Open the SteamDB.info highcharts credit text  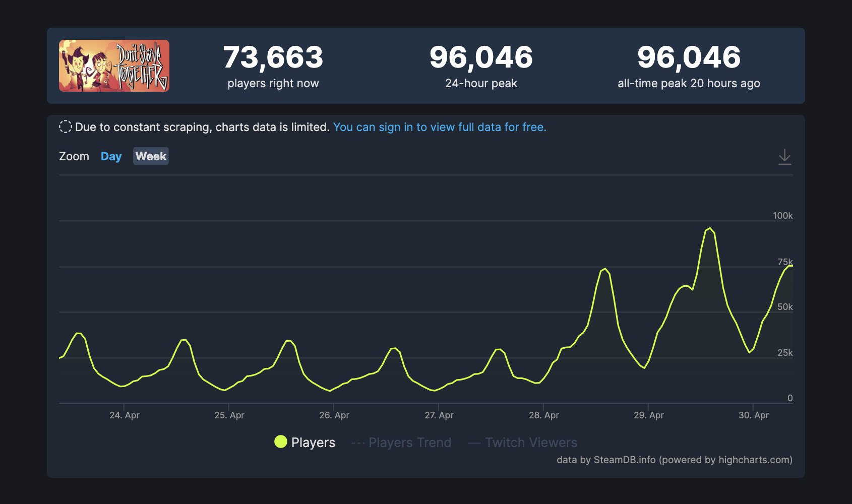click(675, 460)
